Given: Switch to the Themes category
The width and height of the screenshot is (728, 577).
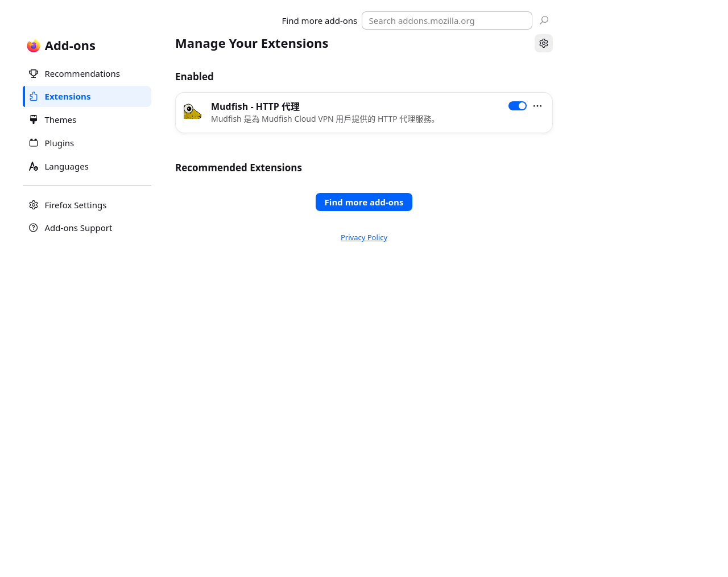Looking at the screenshot, I should click(87, 119).
